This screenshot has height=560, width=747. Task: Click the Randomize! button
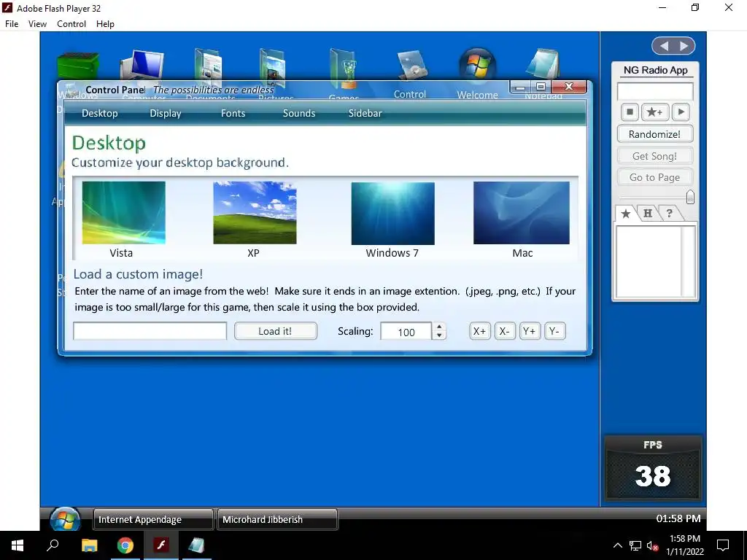pos(654,134)
